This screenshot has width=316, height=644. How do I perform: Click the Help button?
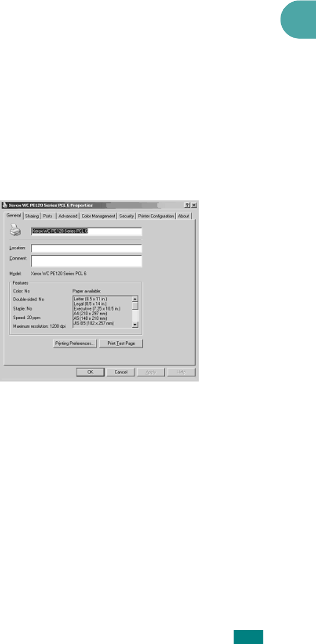181,372
